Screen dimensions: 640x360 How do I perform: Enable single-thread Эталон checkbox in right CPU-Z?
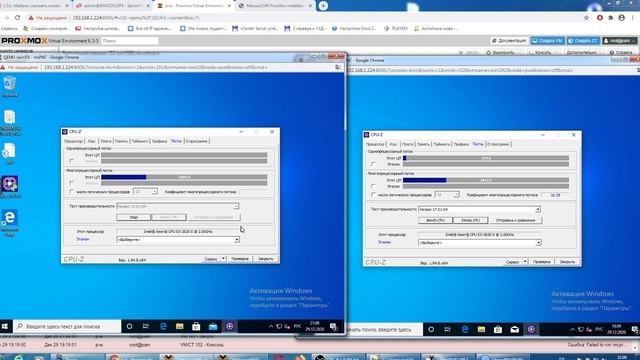point(373,164)
